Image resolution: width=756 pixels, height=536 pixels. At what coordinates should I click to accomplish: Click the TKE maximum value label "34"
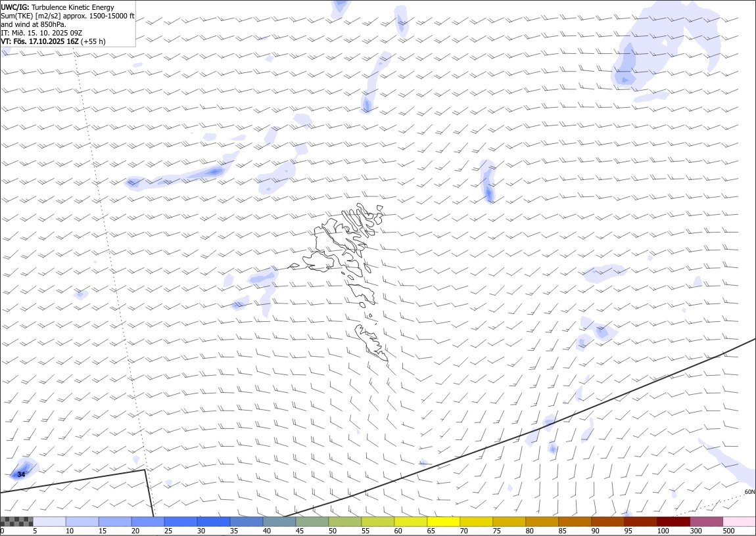tap(21, 474)
